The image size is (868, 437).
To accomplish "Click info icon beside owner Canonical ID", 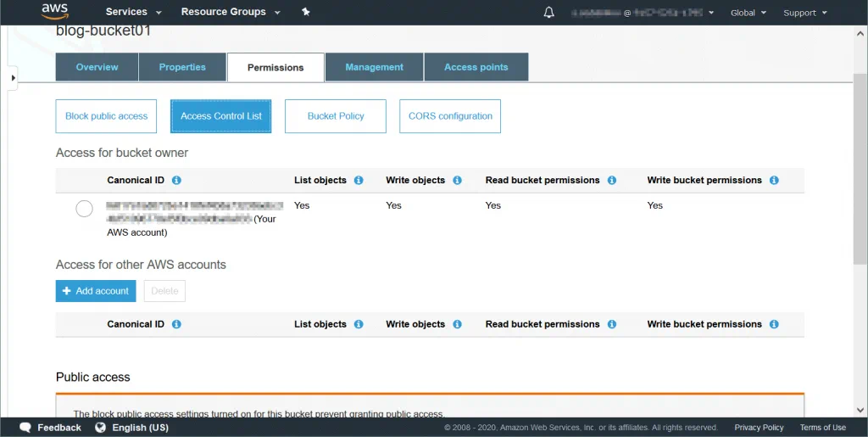I will click(x=176, y=181).
